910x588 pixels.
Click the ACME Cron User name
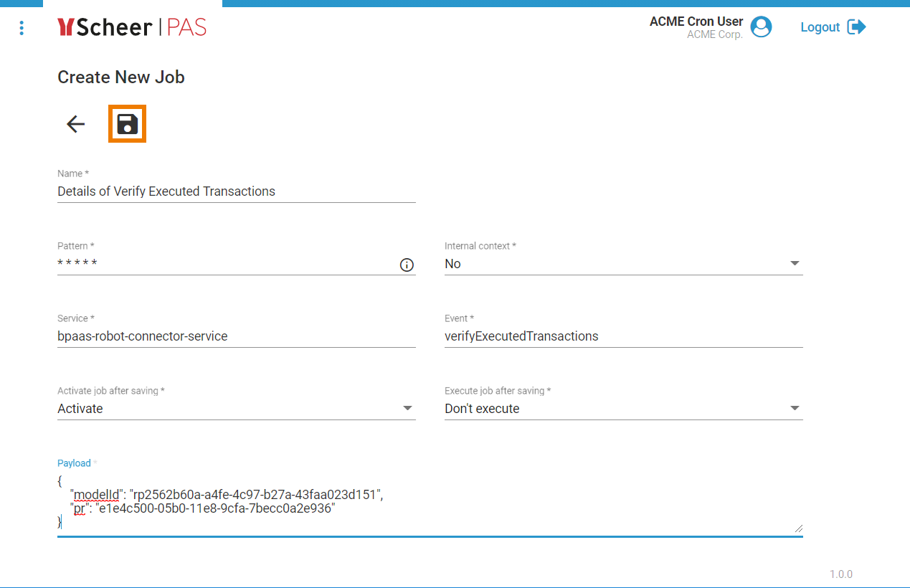click(696, 22)
